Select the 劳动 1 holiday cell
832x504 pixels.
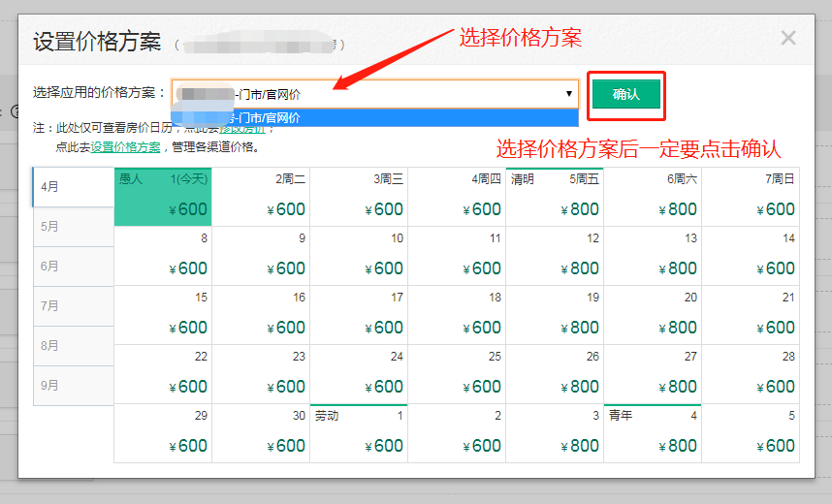click(x=359, y=433)
